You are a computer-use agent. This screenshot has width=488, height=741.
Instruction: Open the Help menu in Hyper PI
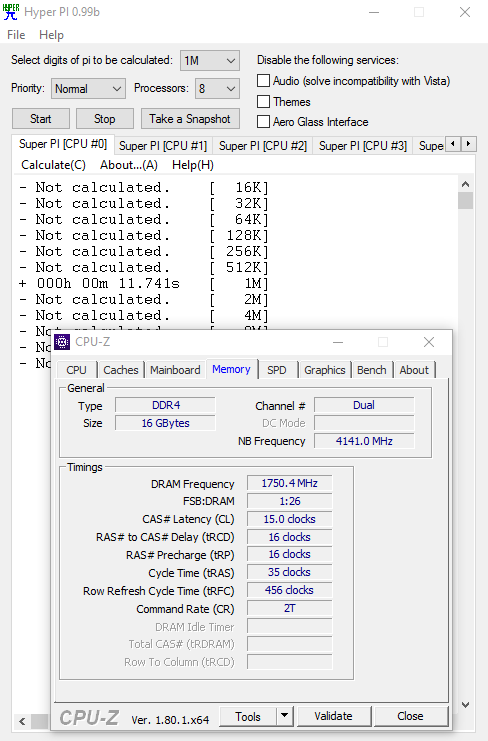tap(51, 35)
